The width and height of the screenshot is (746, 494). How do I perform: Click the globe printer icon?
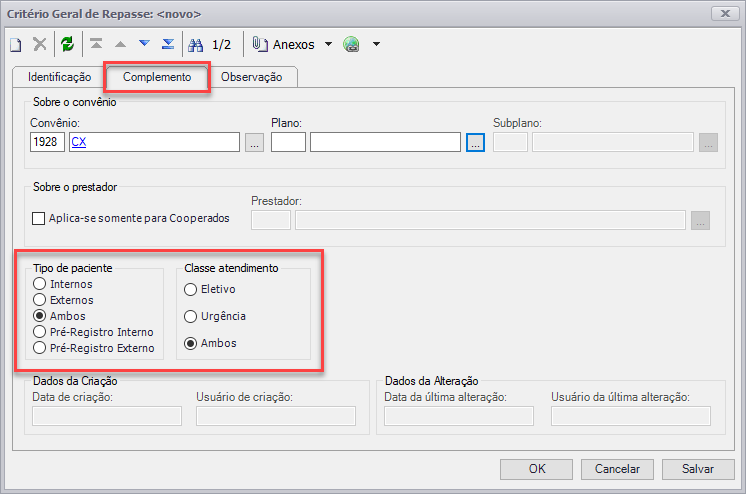tap(352, 44)
